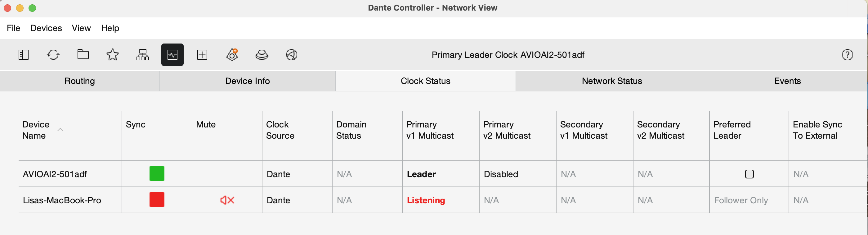868x235 pixels.
Task: Open the help question mark icon
Action: (848, 55)
